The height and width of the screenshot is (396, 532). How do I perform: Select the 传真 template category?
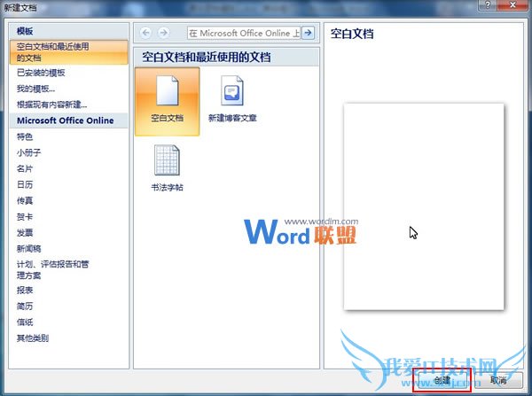coord(25,201)
